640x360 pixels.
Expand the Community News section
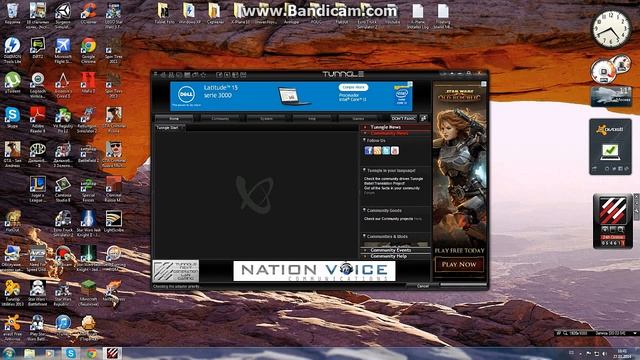395,133
